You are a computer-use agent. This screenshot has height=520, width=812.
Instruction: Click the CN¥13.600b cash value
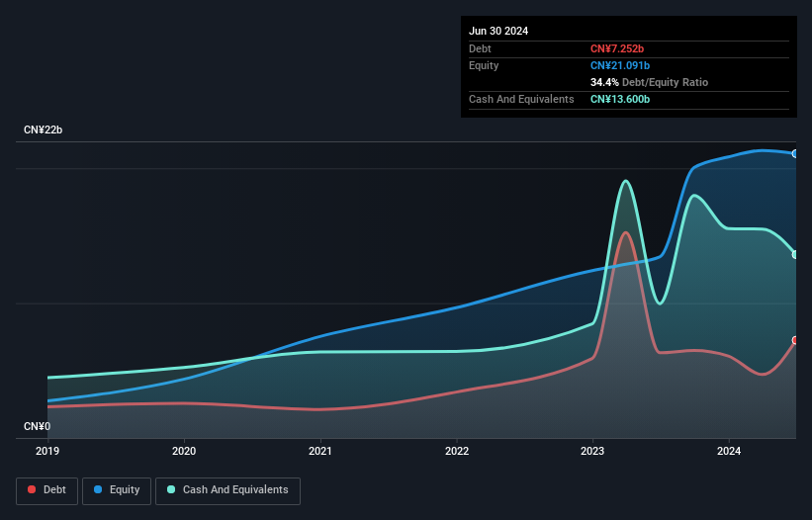(x=620, y=99)
